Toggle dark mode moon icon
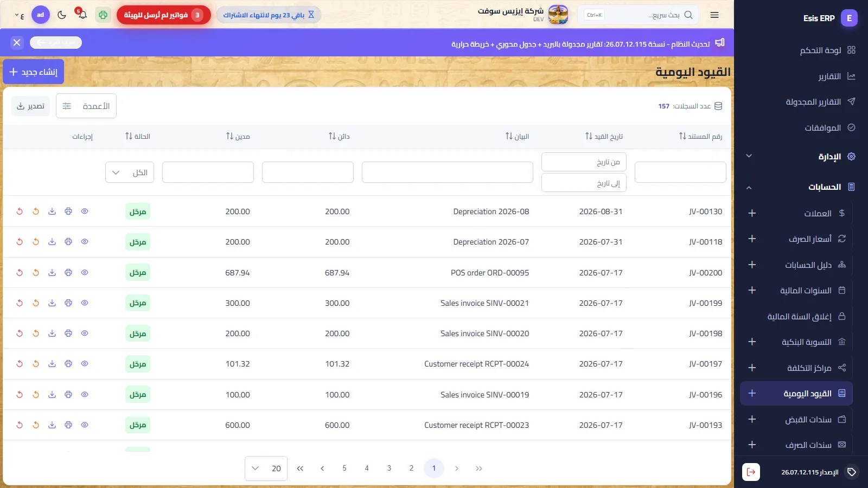Image resolution: width=868 pixels, height=488 pixels. [62, 15]
